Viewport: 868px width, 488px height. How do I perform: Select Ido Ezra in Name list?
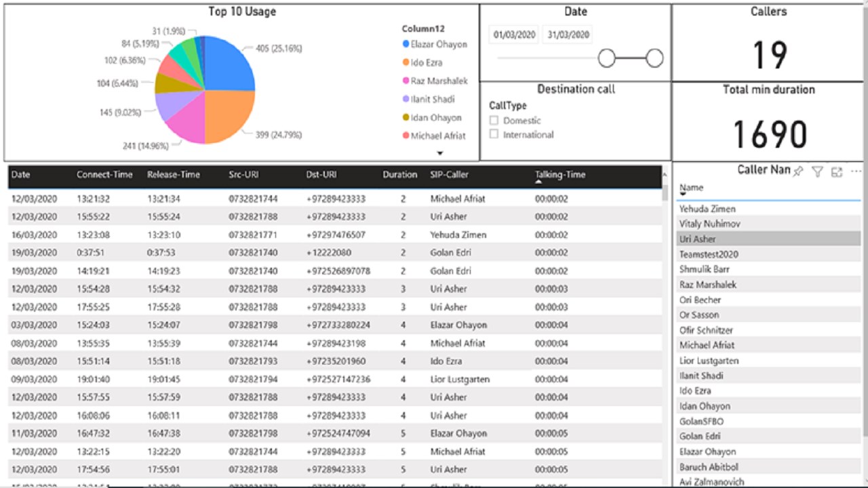click(x=768, y=390)
